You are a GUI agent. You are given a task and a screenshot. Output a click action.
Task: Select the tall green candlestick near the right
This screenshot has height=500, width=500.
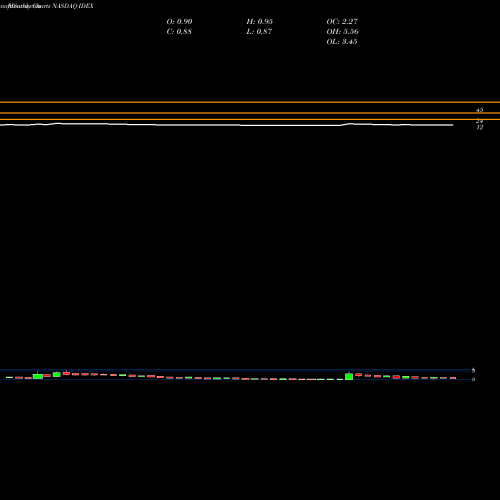pos(349,376)
